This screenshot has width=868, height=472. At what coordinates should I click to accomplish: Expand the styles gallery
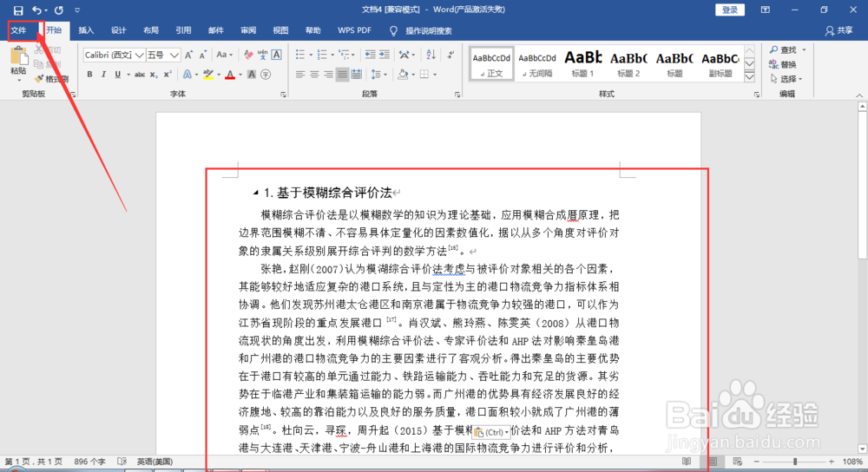(750, 76)
